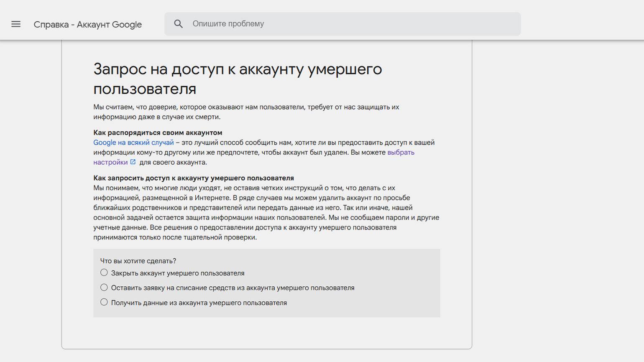Click the subheading "Как распорядиться своим аккаунтом"

click(x=158, y=133)
